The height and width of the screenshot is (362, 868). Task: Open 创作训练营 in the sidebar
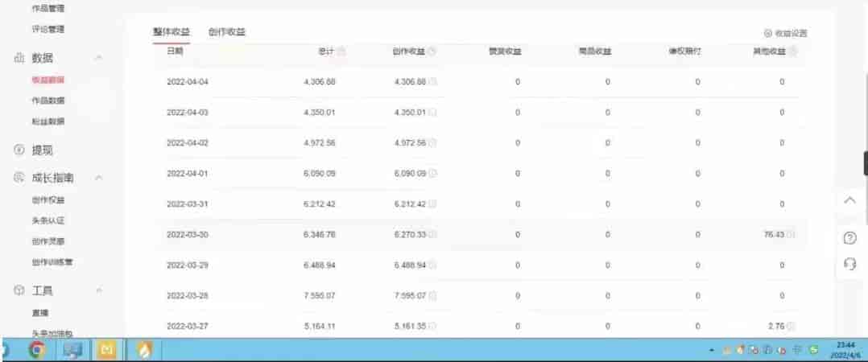coord(52,262)
